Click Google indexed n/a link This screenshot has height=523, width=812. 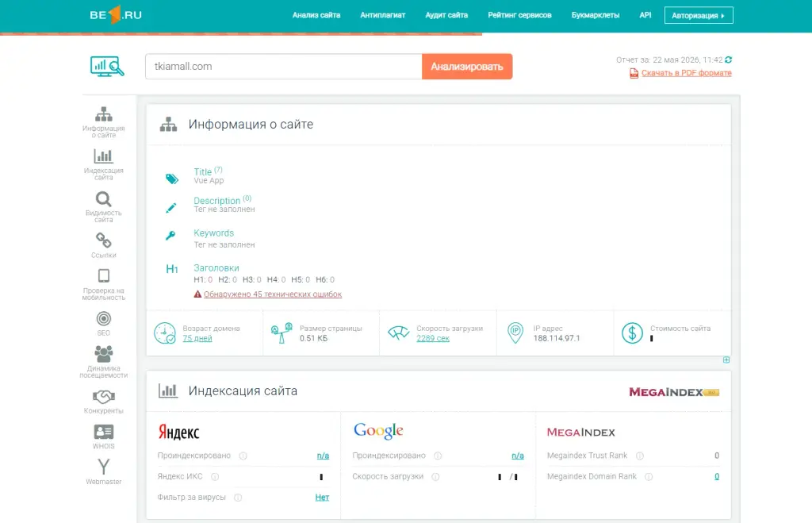(x=518, y=456)
